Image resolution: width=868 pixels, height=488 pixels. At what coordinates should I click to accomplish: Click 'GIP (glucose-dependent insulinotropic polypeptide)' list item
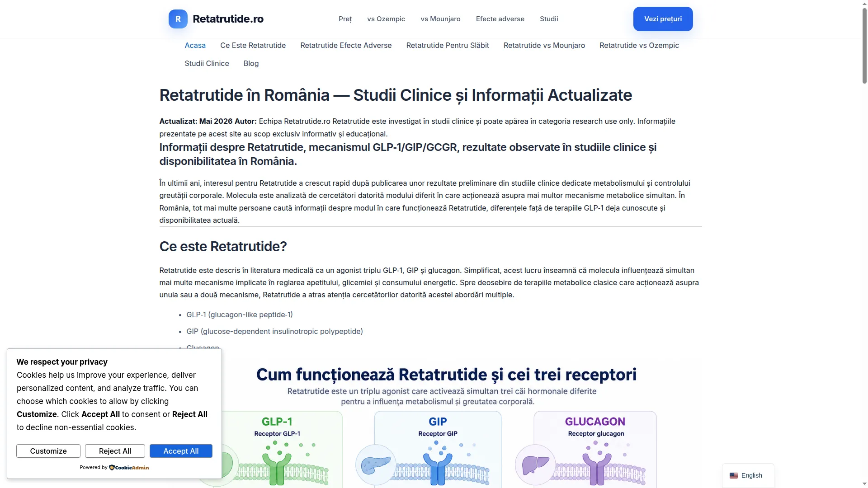click(274, 331)
